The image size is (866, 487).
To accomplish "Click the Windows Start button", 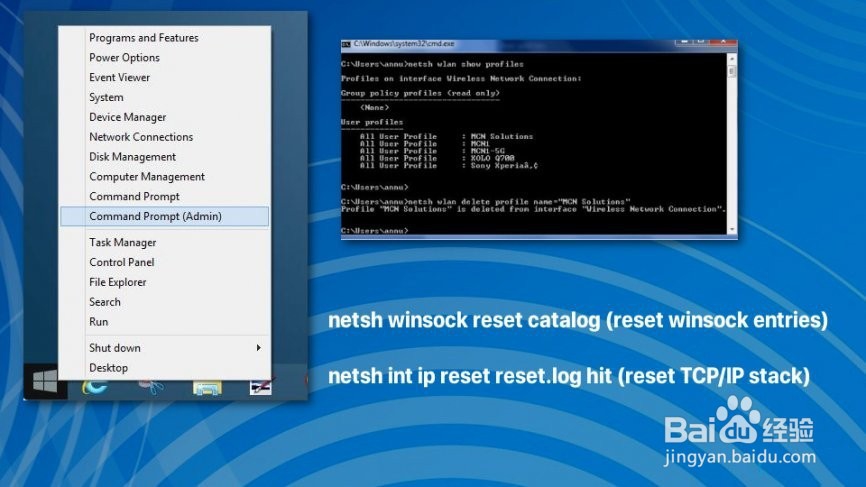I will click(45, 381).
